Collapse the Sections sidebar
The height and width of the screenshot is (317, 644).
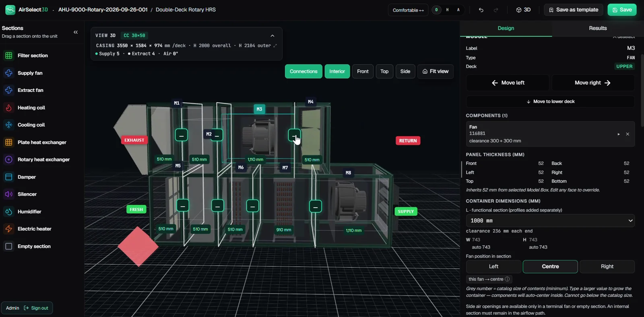click(x=76, y=32)
